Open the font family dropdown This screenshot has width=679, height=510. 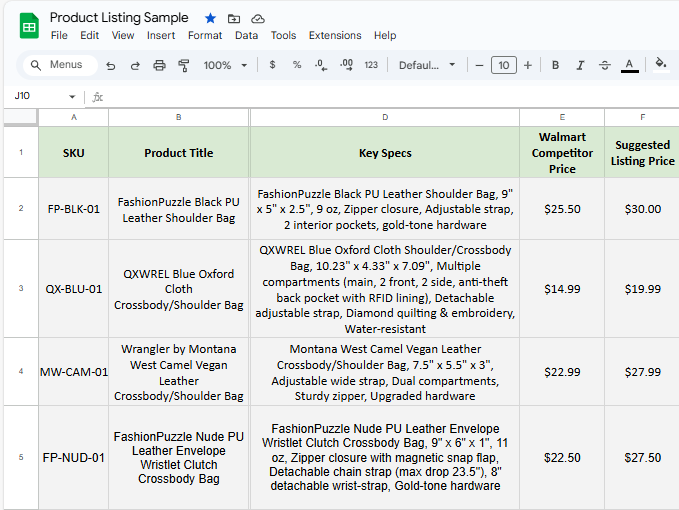point(427,65)
